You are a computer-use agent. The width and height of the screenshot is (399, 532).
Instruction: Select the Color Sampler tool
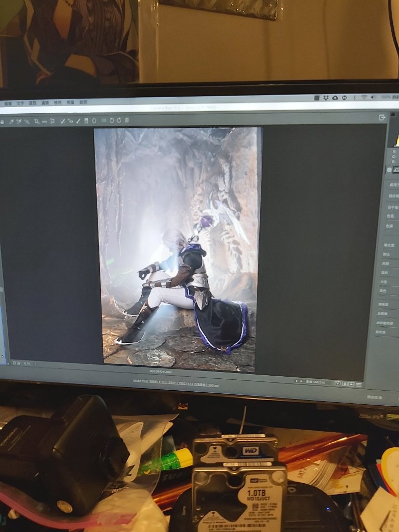(x=19, y=121)
